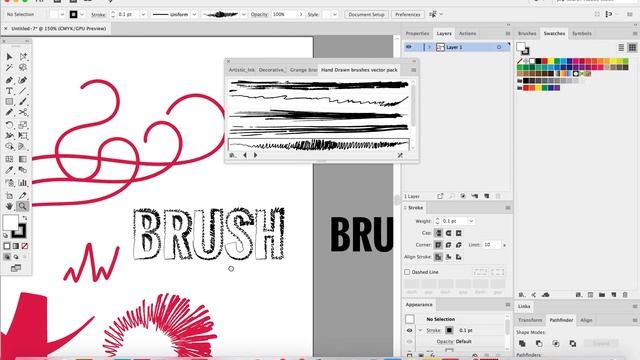Click Unite shape mode in Pathfinder

(x=522, y=344)
